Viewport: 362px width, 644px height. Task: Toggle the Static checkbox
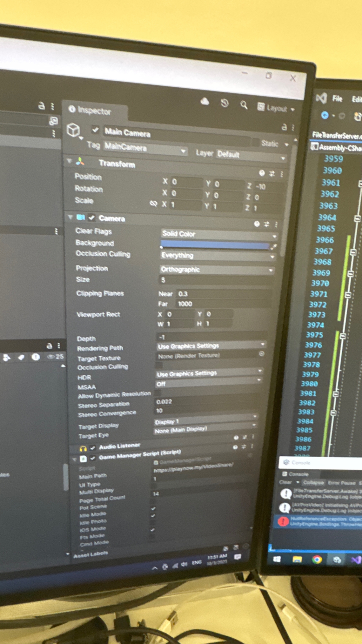[256, 142]
